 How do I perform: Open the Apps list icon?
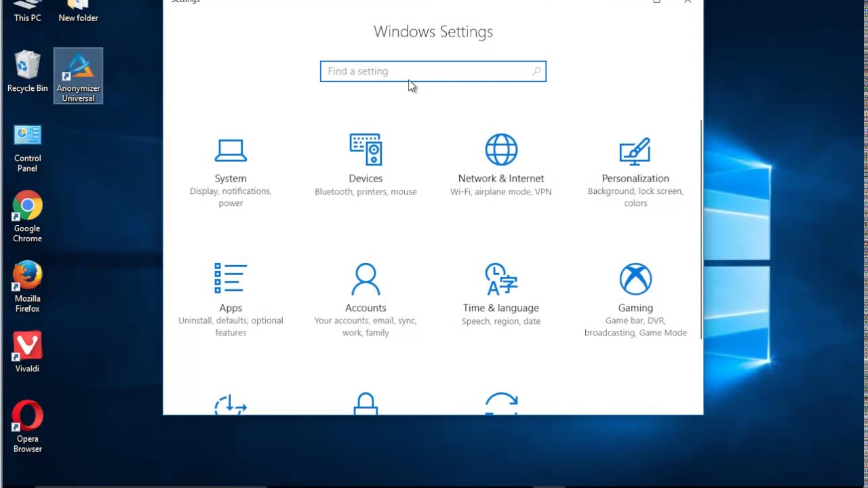(x=231, y=279)
